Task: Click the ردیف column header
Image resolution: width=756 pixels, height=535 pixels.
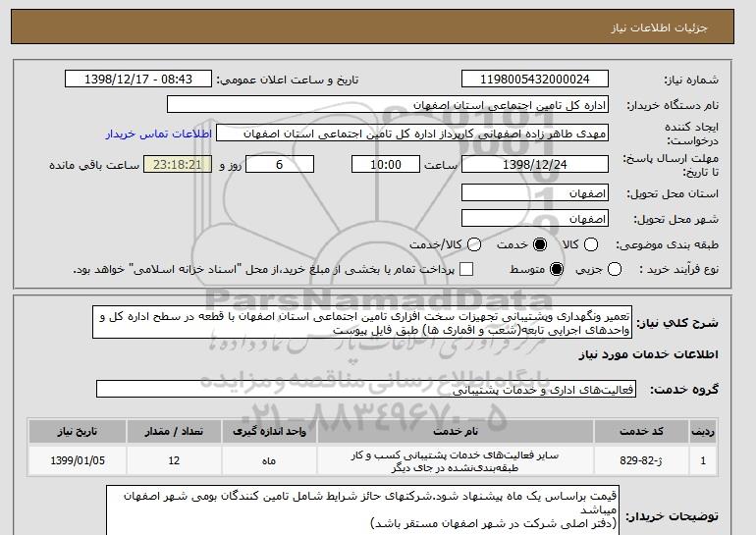Action: [702, 431]
